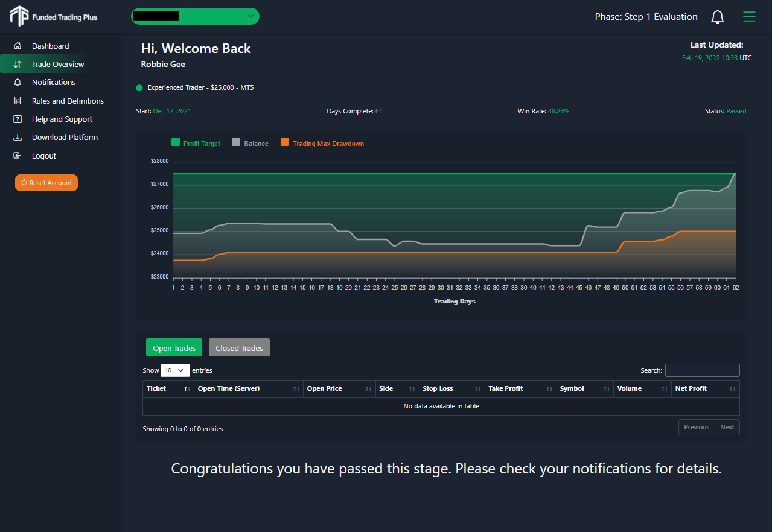772x532 pixels.
Task: Click the $28000 y-axis label
Action: [159, 161]
